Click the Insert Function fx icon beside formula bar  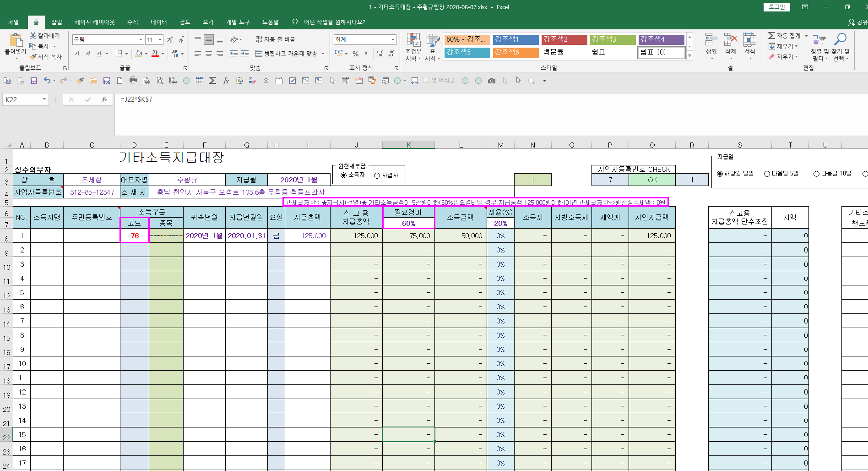click(x=104, y=99)
